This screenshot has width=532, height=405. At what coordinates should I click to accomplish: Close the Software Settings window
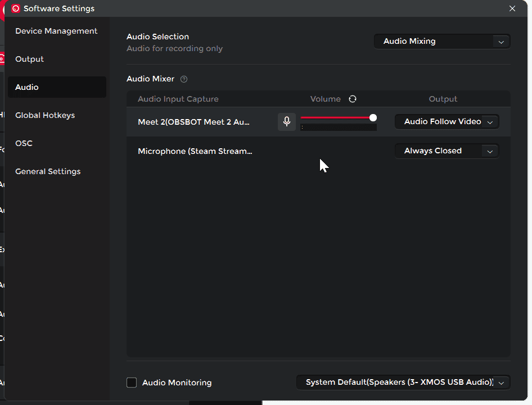512,8
